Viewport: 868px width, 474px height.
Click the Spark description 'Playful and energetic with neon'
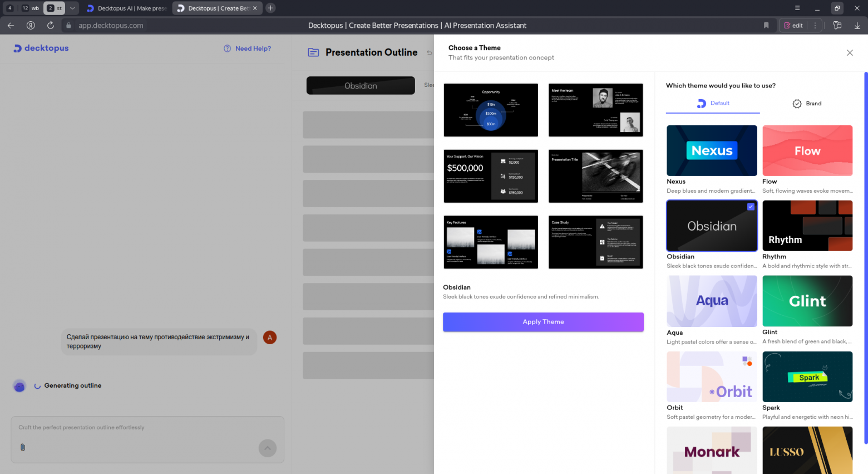tap(807, 417)
